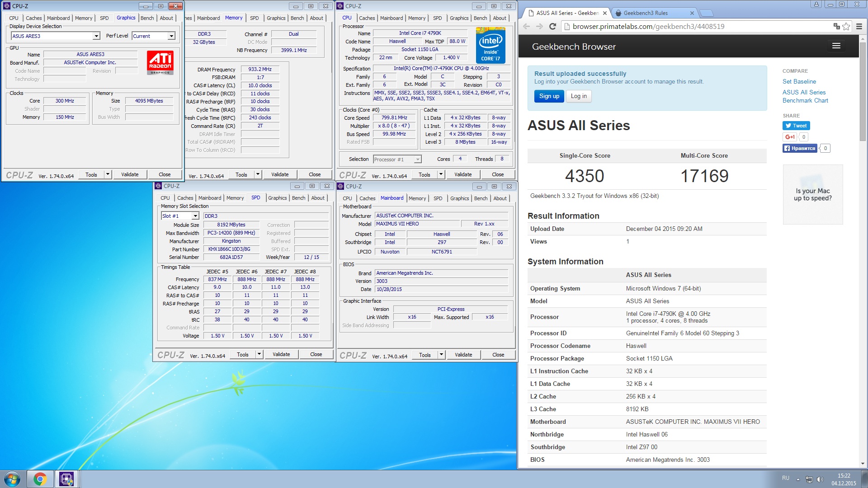The width and height of the screenshot is (868, 488).
Task: Open a new Chrome tab
Action: [x=707, y=13]
